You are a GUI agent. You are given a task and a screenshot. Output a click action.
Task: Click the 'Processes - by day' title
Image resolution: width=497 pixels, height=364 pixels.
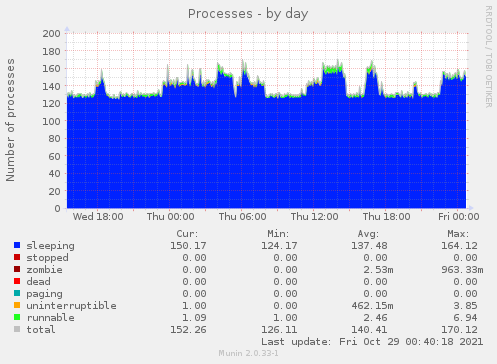click(x=248, y=14)
